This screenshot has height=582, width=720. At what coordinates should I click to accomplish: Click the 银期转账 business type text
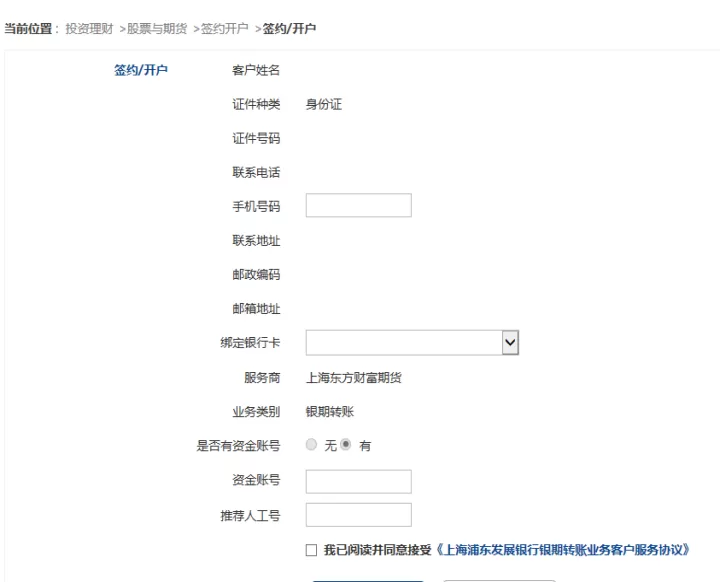(330, 412)
